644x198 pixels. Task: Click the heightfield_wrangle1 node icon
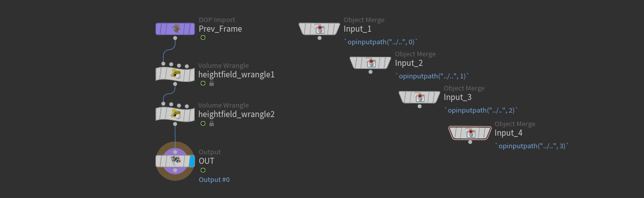pos(175,74)
